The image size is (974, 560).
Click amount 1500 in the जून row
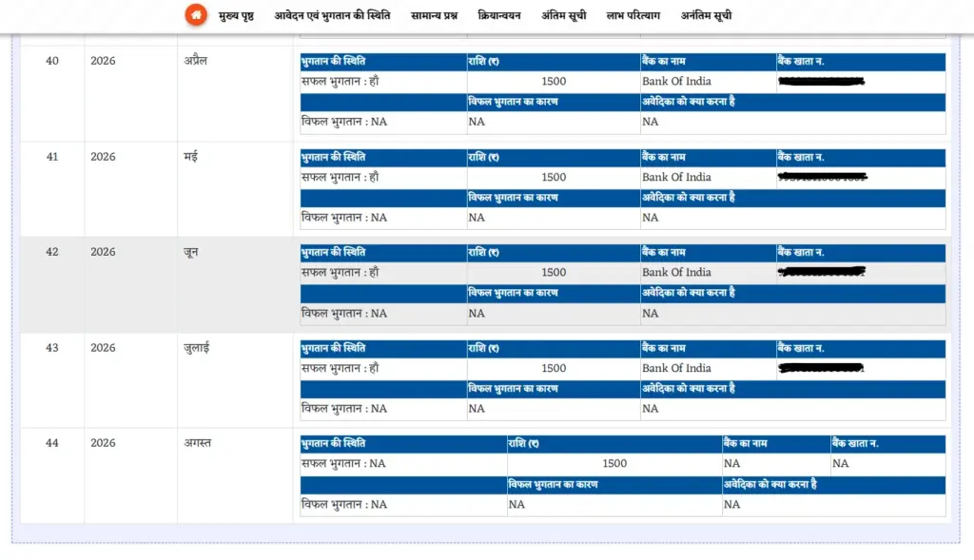click(554, 273)
